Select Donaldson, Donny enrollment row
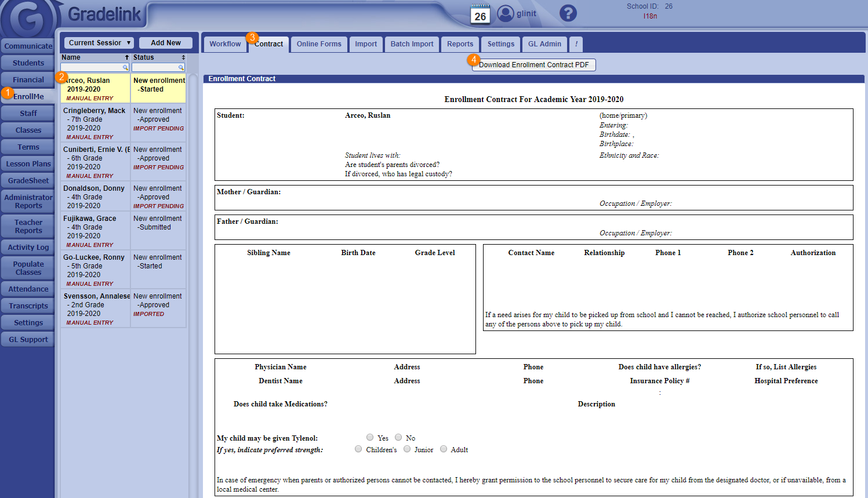868x498 pixels. pos(124,197)
